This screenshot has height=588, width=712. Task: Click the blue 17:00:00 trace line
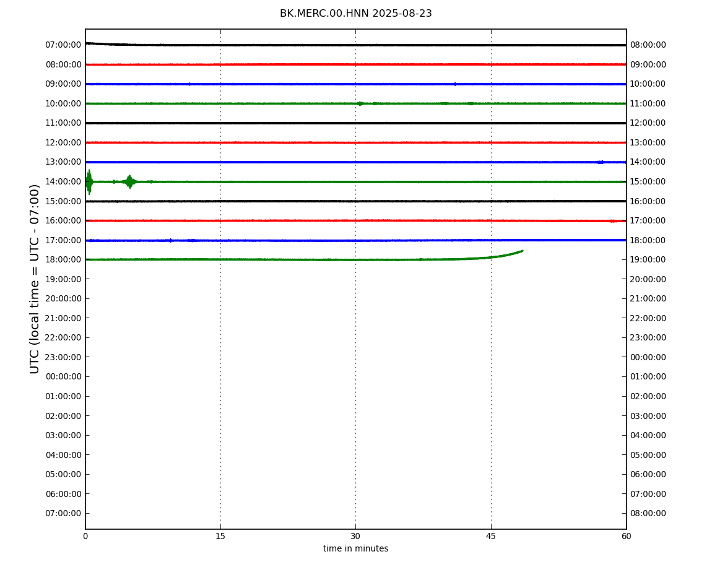355,240
